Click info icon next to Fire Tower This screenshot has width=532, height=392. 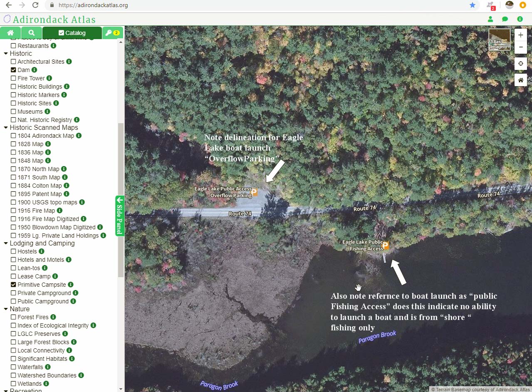[x=49, y=78]
